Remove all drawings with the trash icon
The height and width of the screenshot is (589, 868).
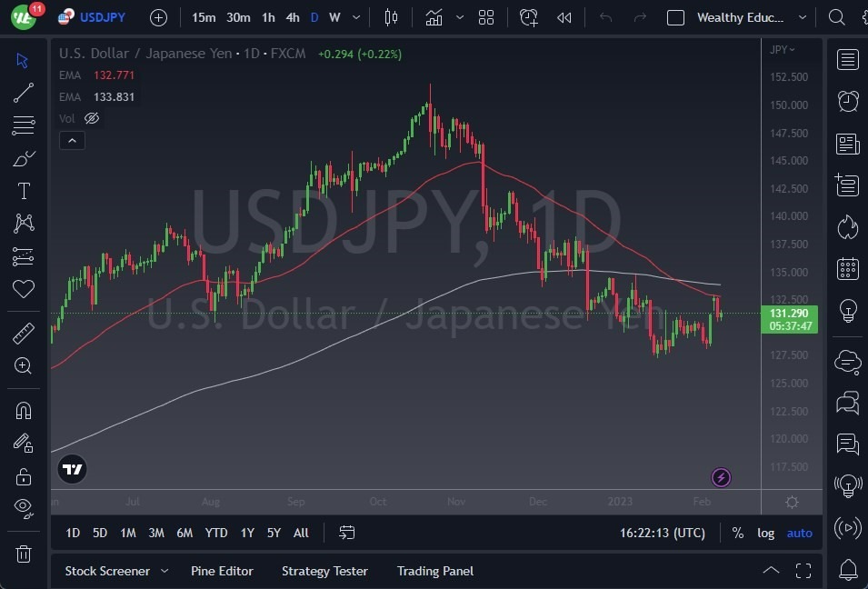pos(24,554)
